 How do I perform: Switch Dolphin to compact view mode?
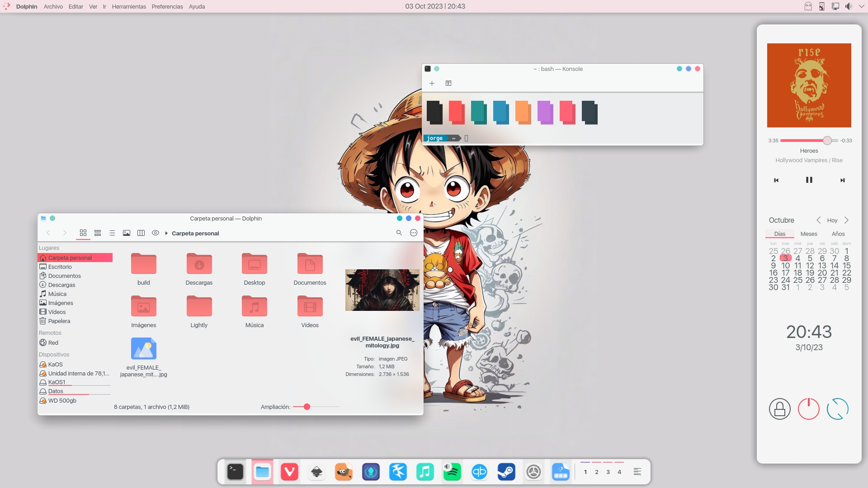coord(98,233)
